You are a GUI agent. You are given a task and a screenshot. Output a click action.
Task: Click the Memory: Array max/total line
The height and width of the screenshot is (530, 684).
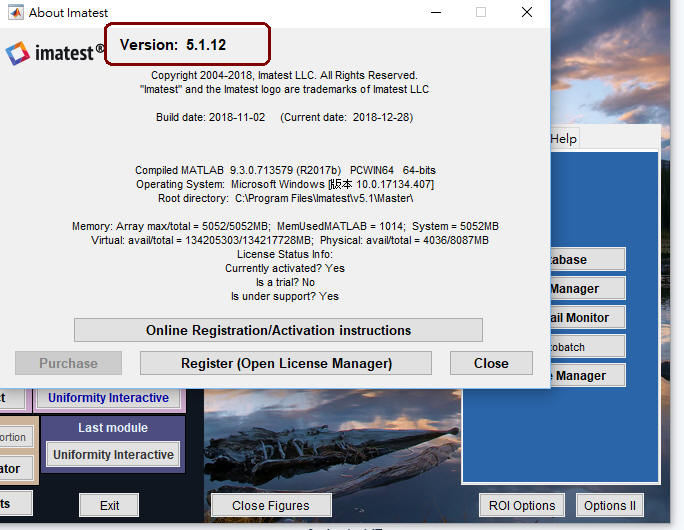point(285,226)
